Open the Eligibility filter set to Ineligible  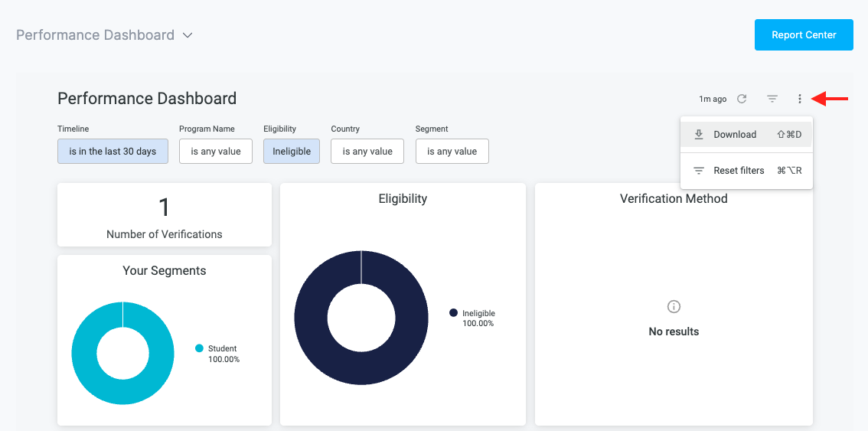click(x=292, y=152)
